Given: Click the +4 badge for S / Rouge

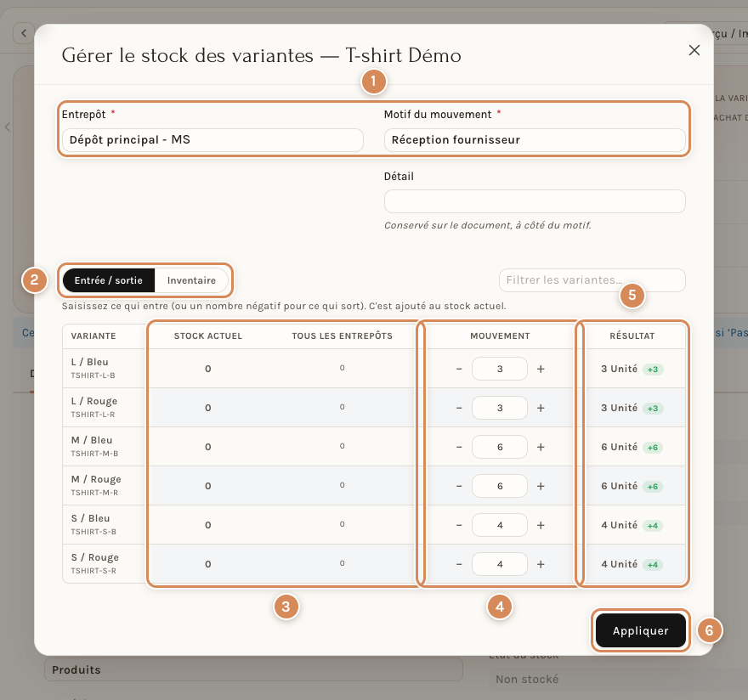Looking at the screenshot, I should (x=653, y=565).
